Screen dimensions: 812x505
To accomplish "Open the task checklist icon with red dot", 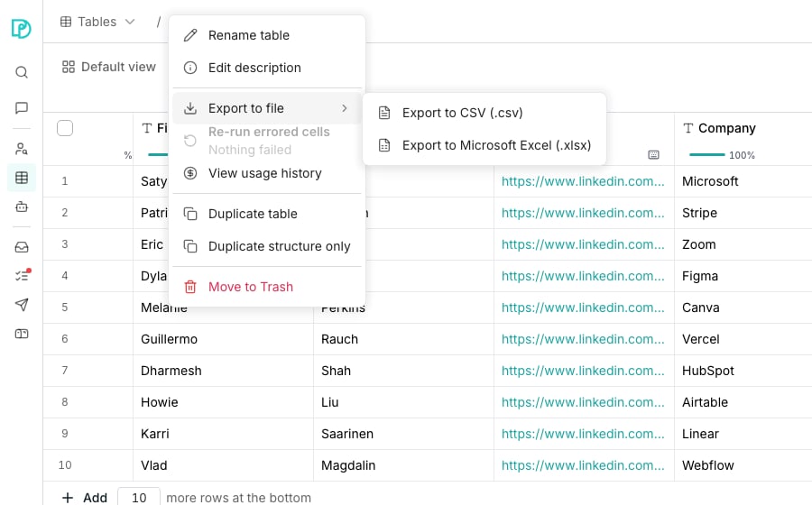I will (x=23, y=275).
